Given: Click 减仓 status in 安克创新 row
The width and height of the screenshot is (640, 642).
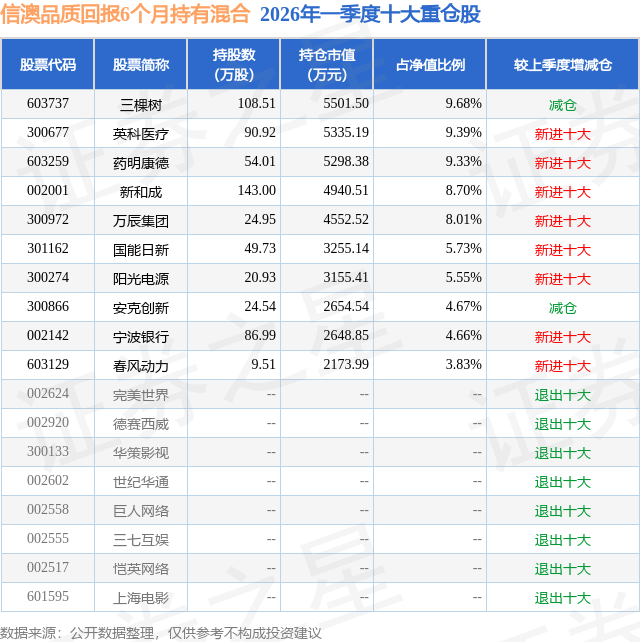Looking at the screenshot, I should coord(563,308).
